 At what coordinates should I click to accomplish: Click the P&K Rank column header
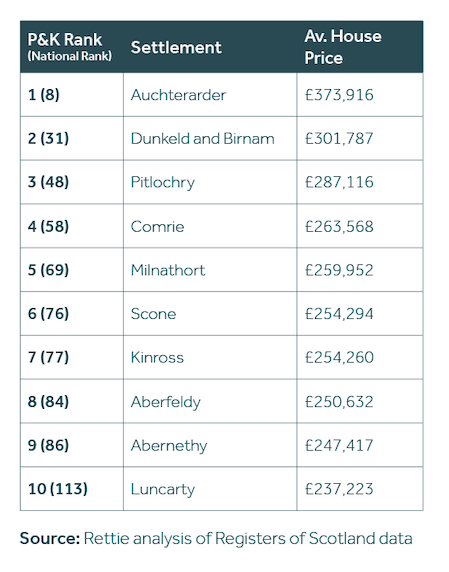coord(70,47)
